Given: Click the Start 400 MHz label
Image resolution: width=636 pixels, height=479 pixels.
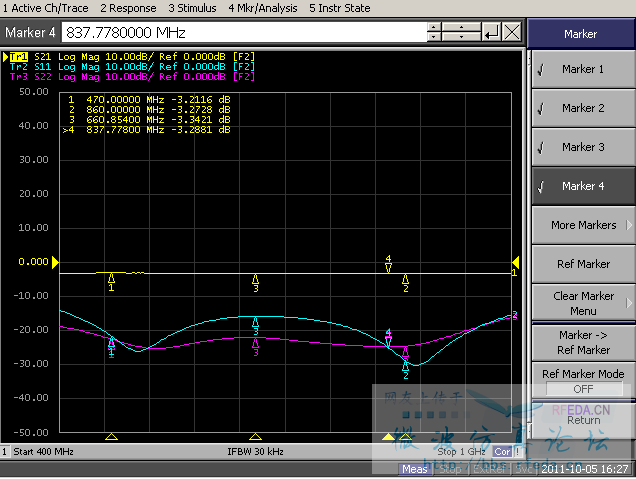Looking at the screenshot, I should point(43,452).
